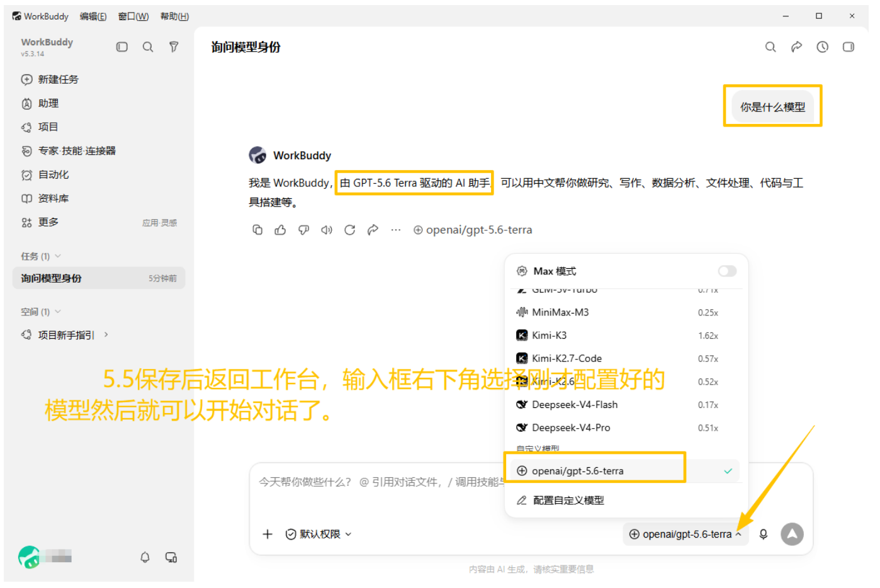Click the 询问模型身份 conversation title
Image resolution: width=880 pixels, height=588 pixels.
(246, 47)
